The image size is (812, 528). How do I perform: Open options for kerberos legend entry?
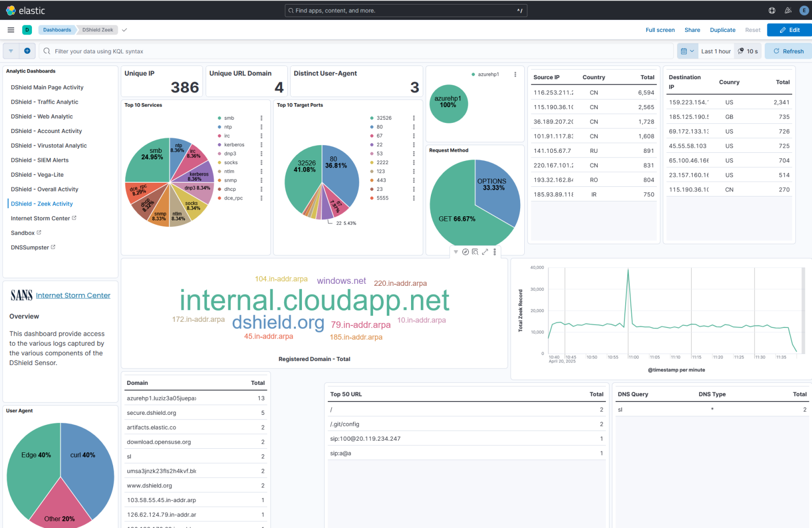[x=261, y=145]
